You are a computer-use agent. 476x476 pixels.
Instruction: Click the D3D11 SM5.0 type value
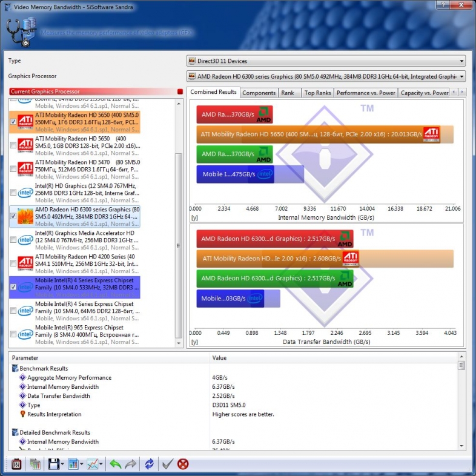pos(229,405)
